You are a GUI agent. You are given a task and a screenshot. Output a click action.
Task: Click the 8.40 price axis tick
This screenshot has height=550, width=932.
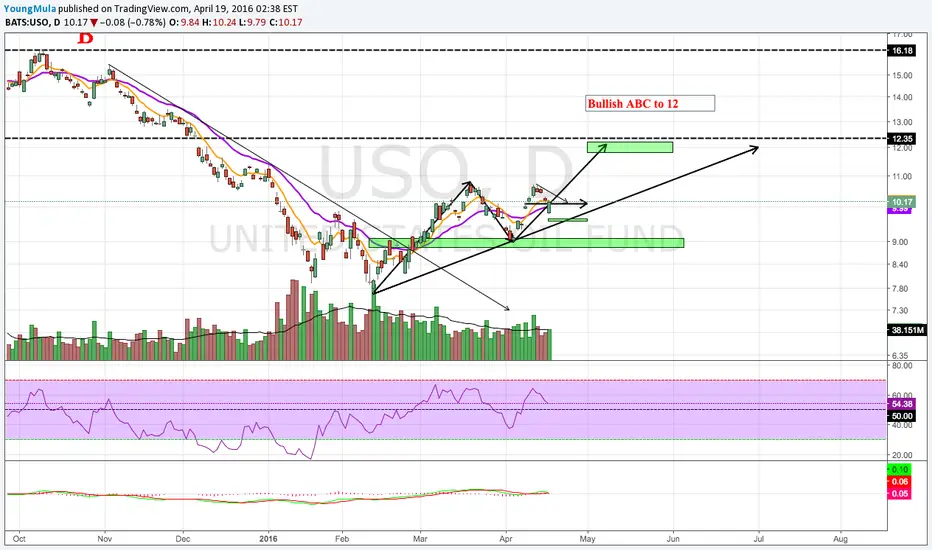click(900, 265)
